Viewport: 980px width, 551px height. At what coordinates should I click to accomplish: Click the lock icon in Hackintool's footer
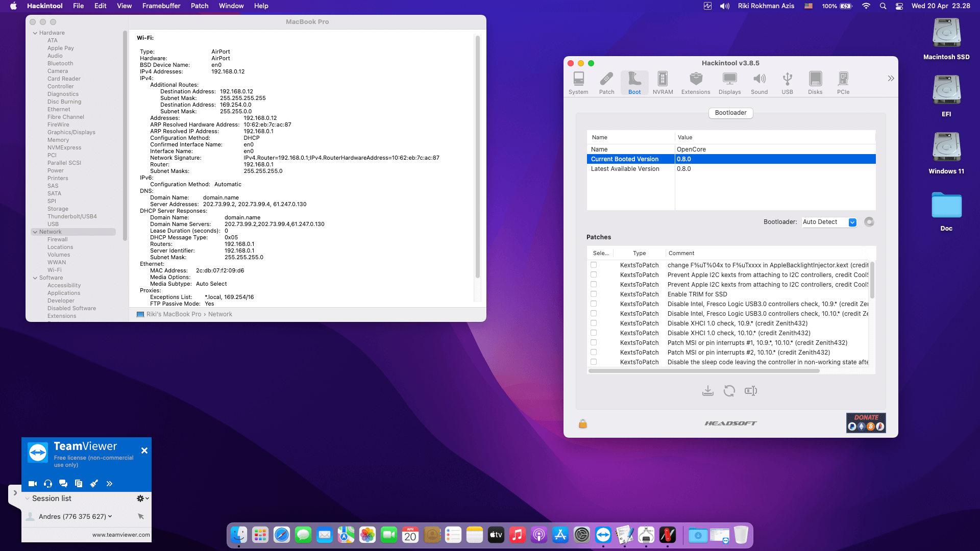583,423
